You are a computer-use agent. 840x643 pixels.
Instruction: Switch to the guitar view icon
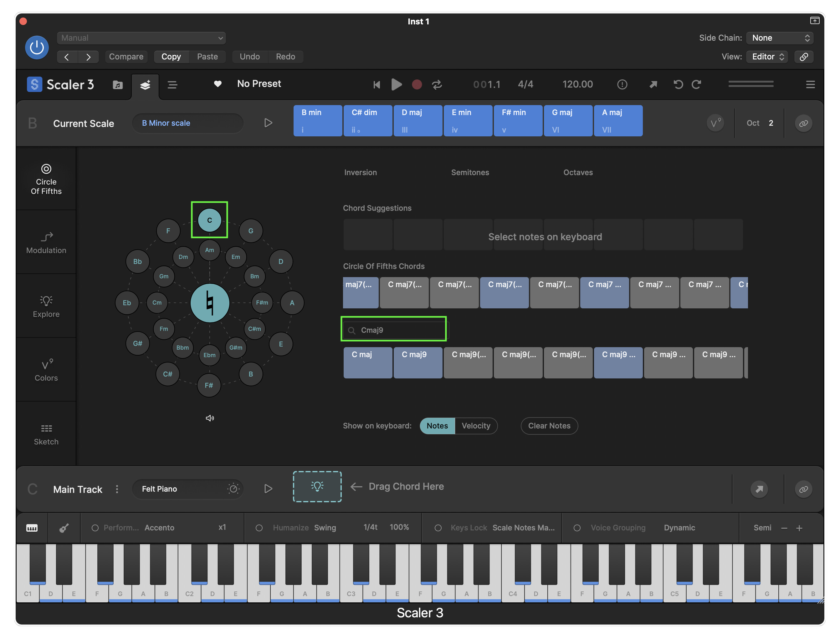coord(64,528)
